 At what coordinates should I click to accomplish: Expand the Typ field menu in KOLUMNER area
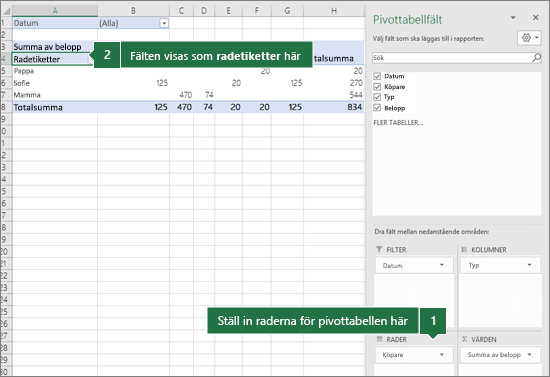(529, 265)
